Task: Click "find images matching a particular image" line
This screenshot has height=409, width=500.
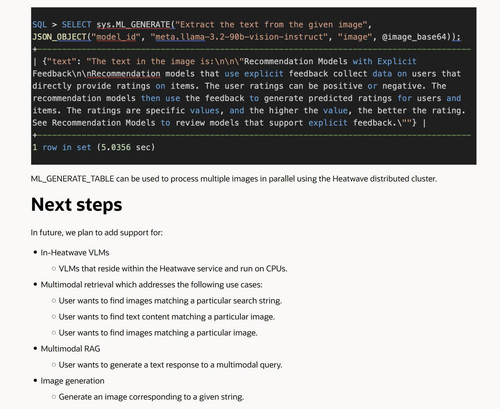Action: point(158,333)
